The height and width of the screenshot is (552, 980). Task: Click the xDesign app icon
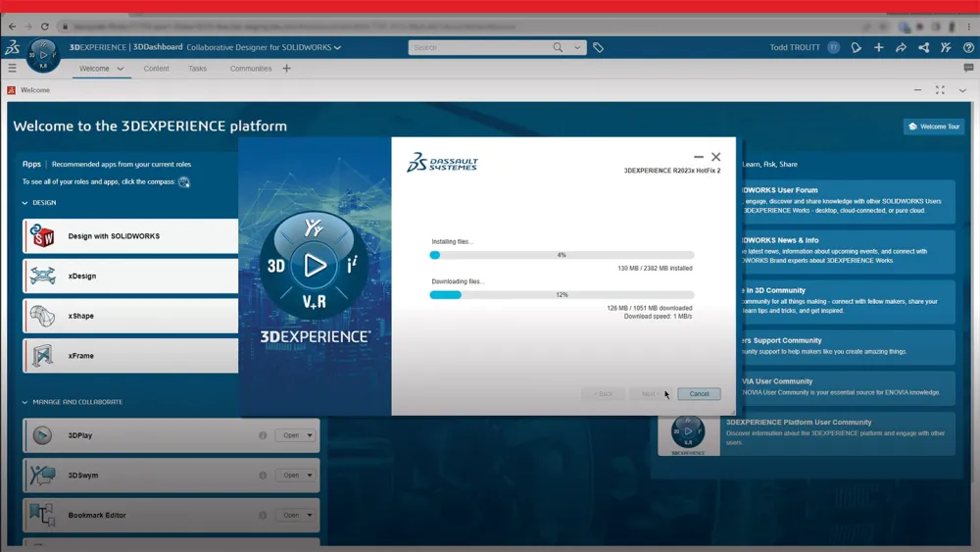[x=42, y=276]
